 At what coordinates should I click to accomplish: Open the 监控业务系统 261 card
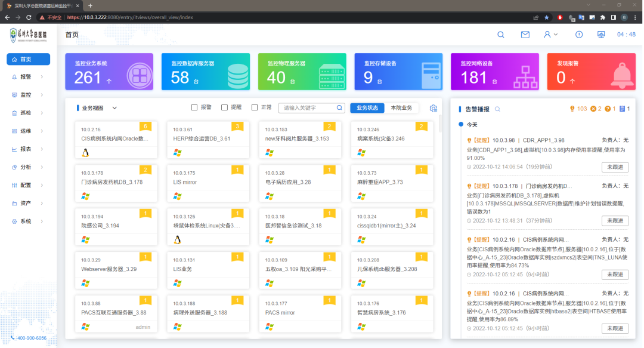click(x=109, y=72)
